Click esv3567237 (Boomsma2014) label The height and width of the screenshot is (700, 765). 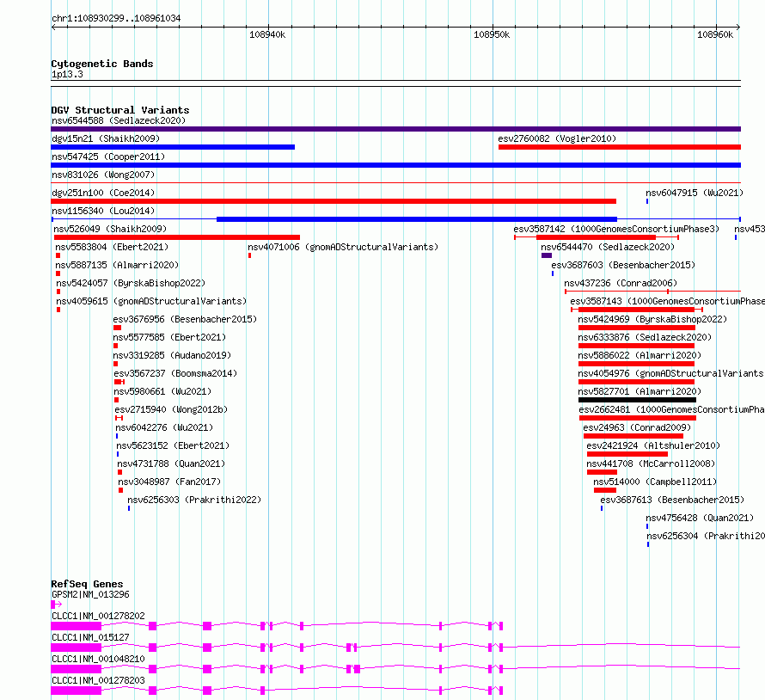175,373
